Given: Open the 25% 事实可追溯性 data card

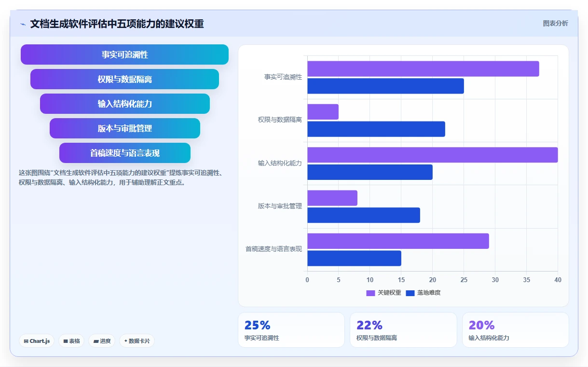Looking at the screenshot, I should click(291, 330).
